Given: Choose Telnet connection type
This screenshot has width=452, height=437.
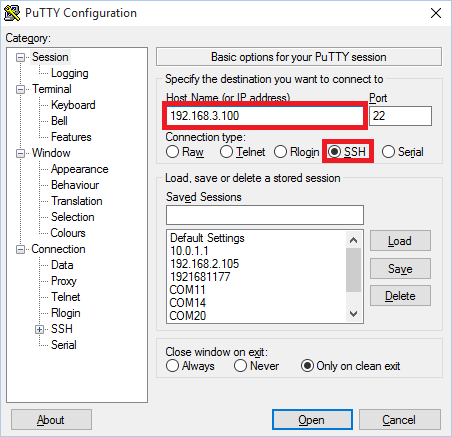Looking at the screenshot, I should pyautogui.click(x=226, y=152).
